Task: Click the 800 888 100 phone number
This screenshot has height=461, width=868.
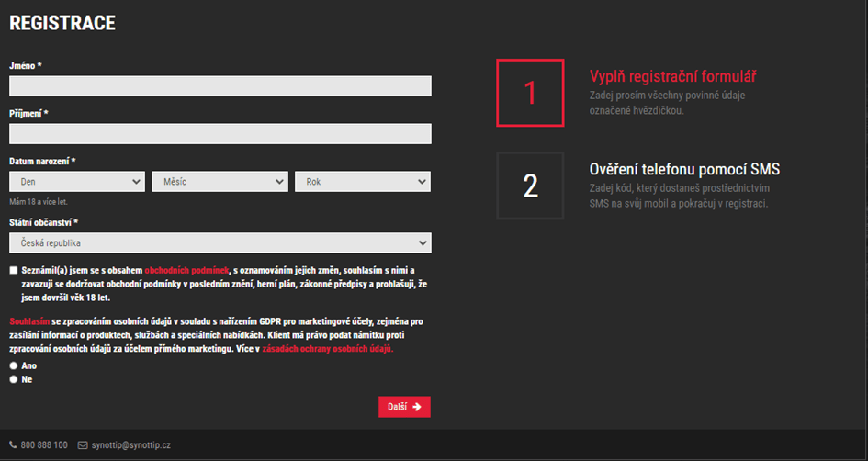Action: (44, 445)
